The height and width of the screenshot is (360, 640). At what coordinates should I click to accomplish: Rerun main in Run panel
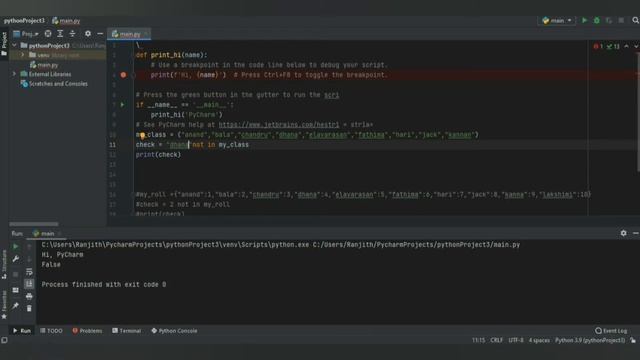click(x=16, y=247)
